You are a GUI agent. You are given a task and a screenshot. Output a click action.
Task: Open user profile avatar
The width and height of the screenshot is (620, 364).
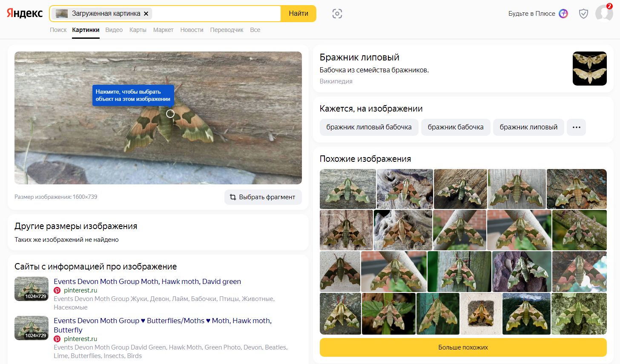pos(603,14)
